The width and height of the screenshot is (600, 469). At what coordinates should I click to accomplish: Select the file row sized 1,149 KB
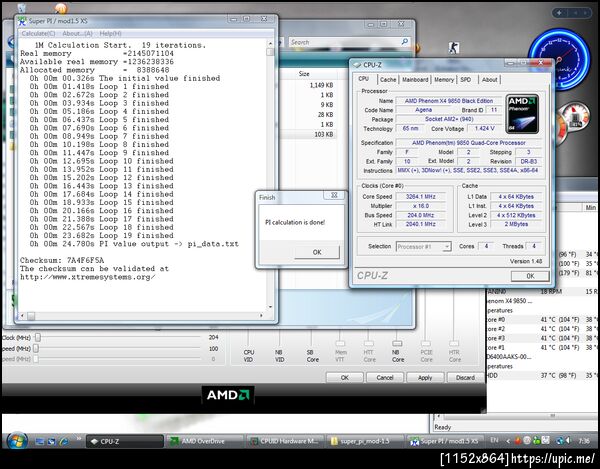click(x=308, y=85)
